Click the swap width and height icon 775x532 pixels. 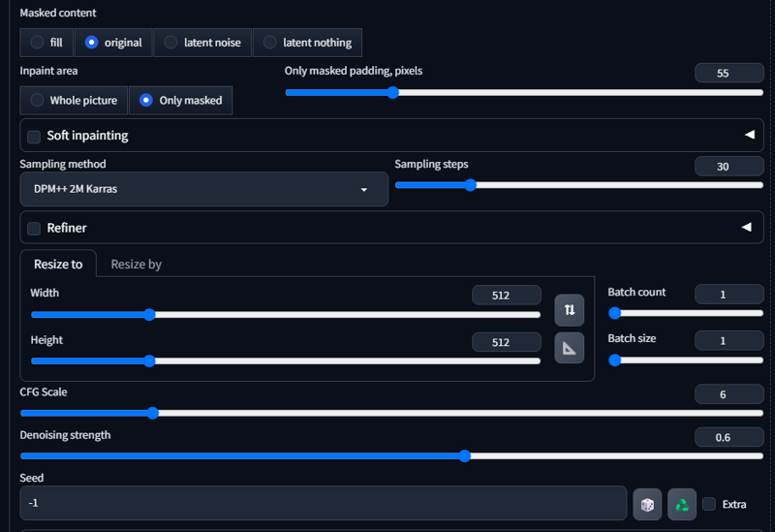click(570, 310)
